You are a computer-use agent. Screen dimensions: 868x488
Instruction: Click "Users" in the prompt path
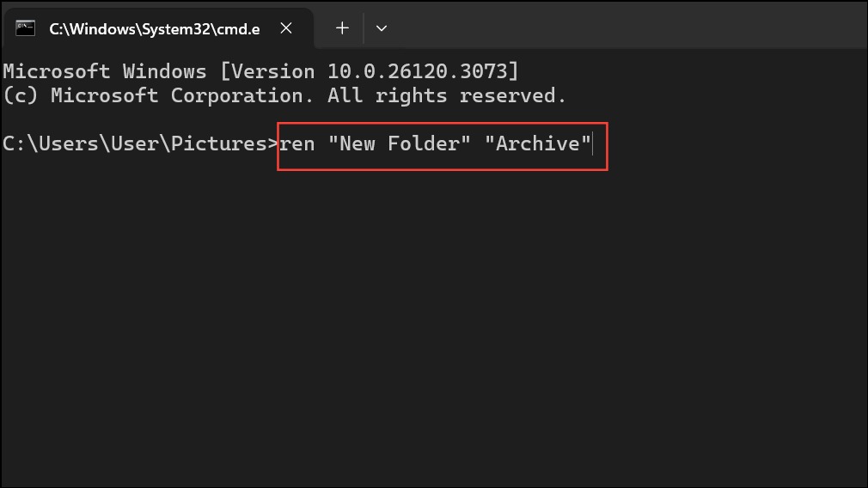[x=69, y=143]
